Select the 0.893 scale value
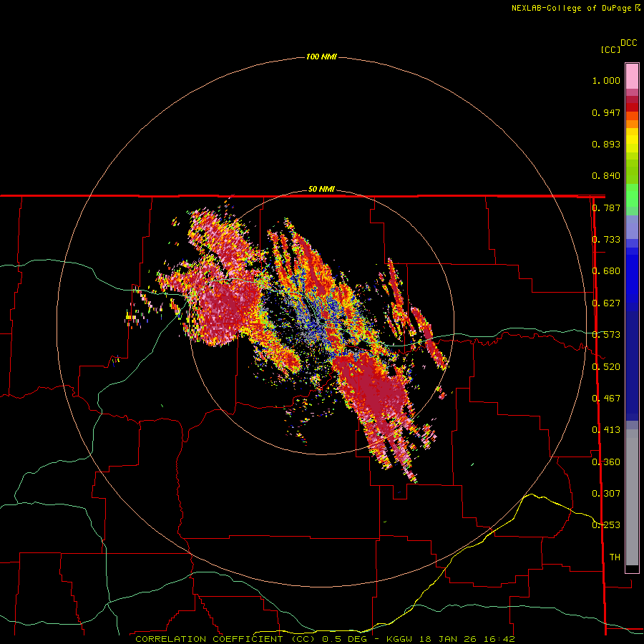 point(606,144)
